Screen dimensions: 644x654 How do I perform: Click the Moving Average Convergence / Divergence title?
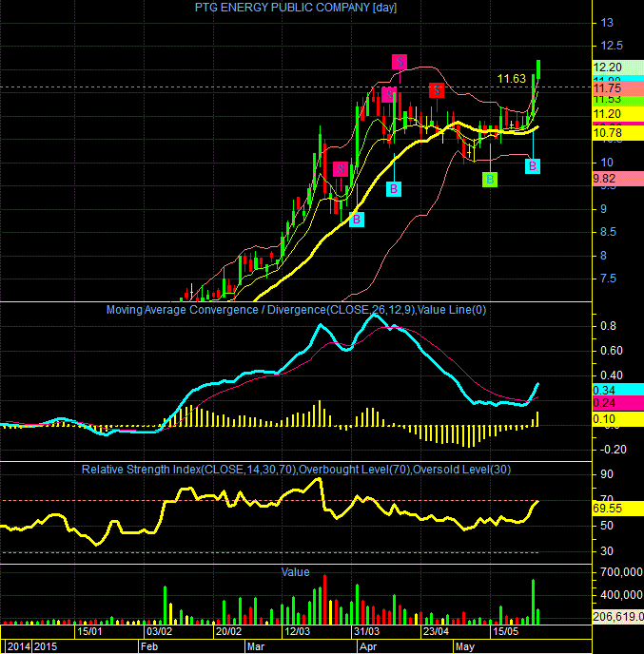(296, 310)
